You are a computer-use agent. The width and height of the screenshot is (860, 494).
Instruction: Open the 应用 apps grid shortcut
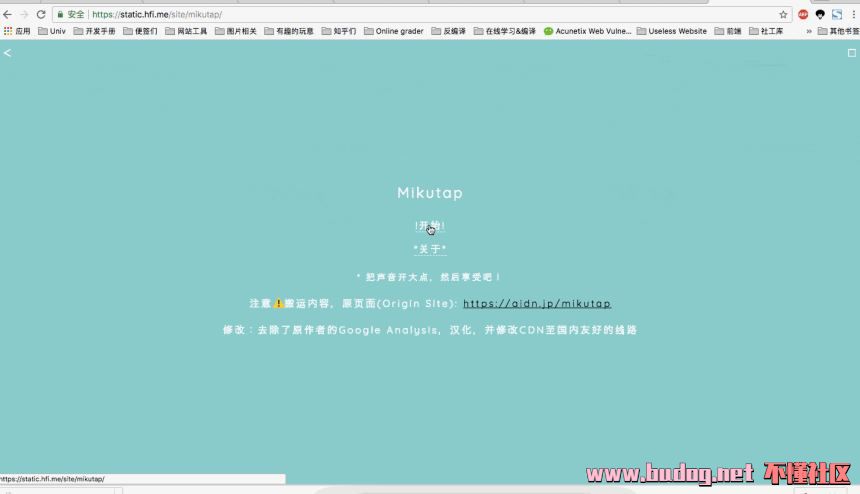(17, 31)
